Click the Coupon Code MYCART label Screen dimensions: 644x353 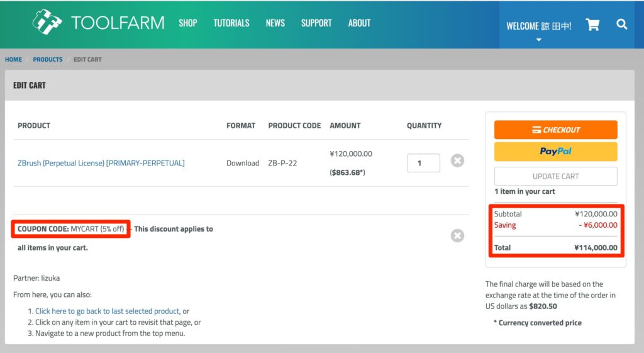70,229
